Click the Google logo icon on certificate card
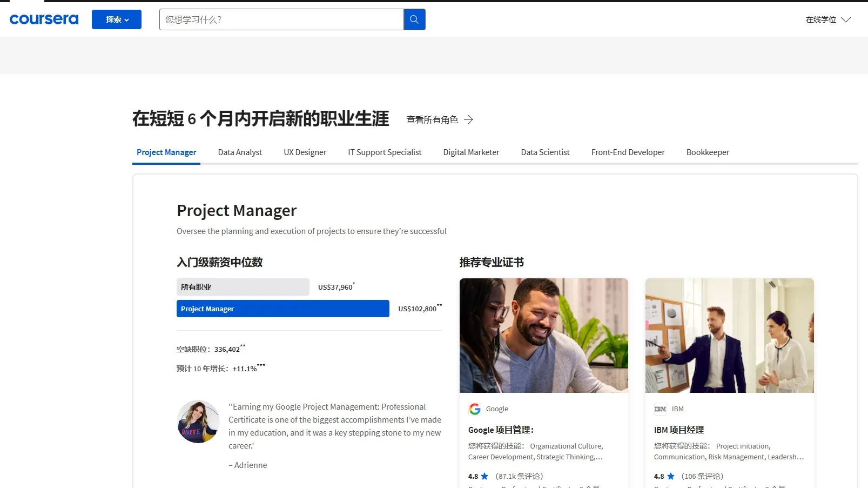This screenshot has height=488, width=868. (x=475, y=409)
